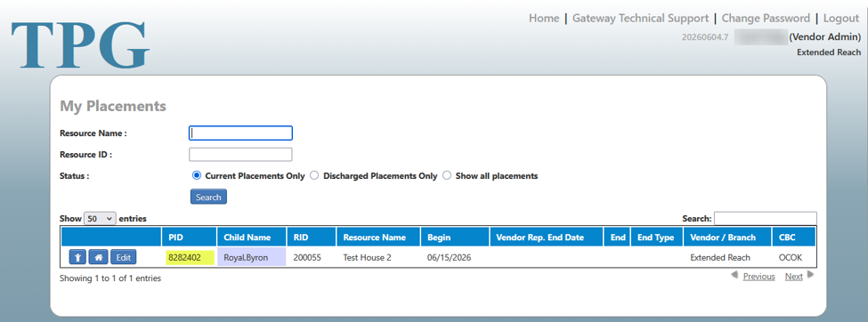Sort table by Vendor / Branch header
The width and height of the screenshot is (868, 322).
tap(726, 237)
